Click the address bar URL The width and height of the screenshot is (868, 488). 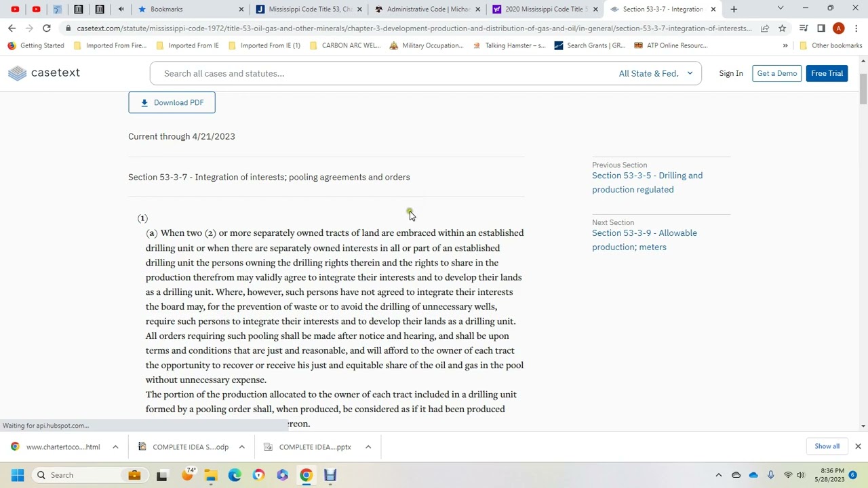[414, 28]
